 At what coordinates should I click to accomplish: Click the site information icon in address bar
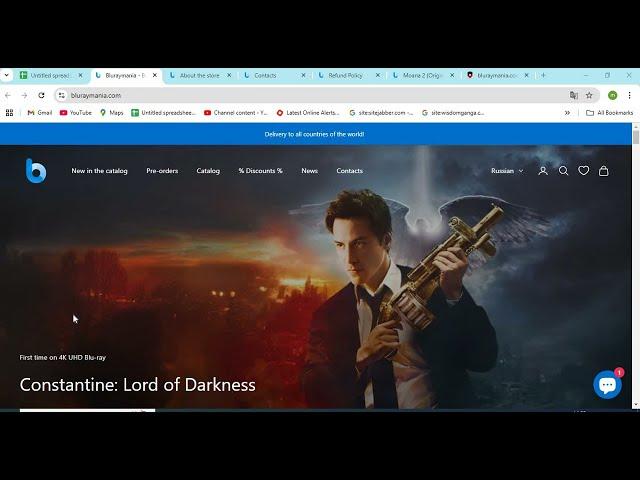(61, 95)
